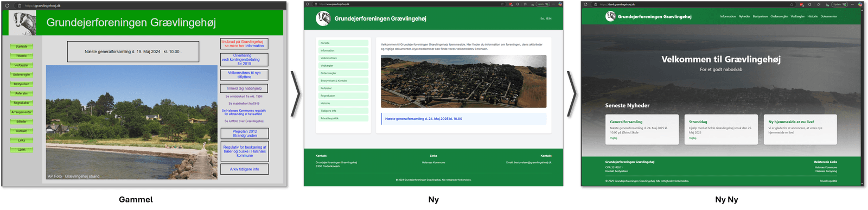Click the Update button in the Ny Ny browser toolbar
Screen dimensions: 868x210
tap(839, 4)
